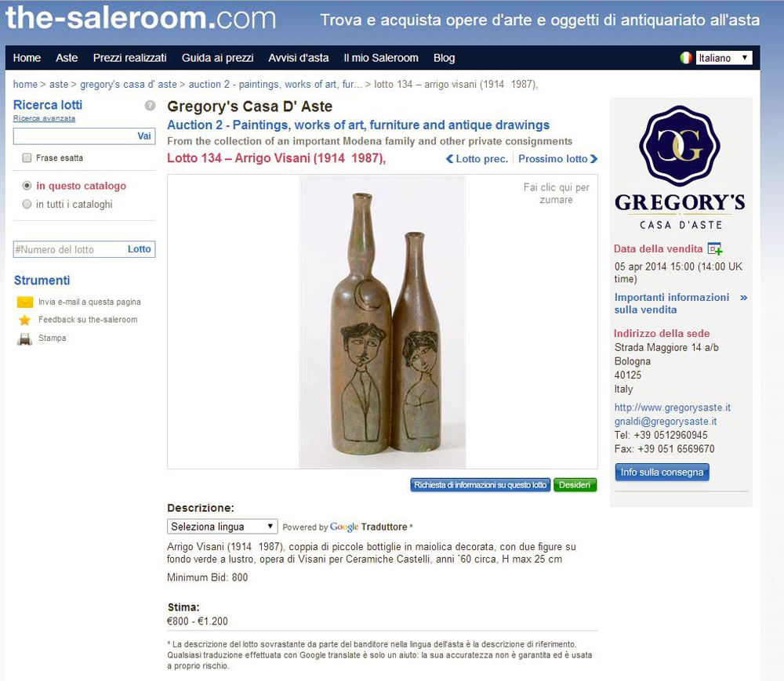Enable the Frase esatta checkbox
This screenshot has height=681, width=784.
(27, 158)
